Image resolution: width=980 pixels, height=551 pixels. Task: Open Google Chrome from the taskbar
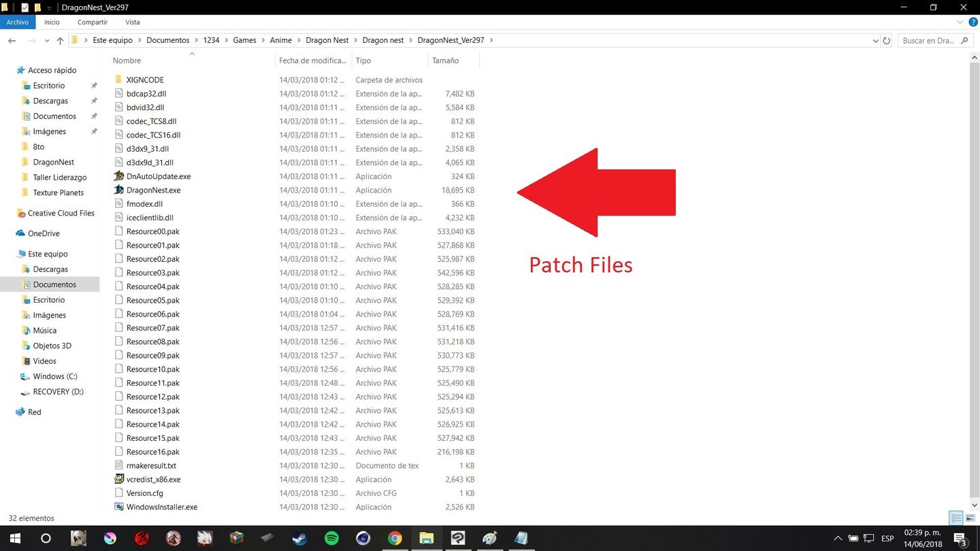click(395, 538)
